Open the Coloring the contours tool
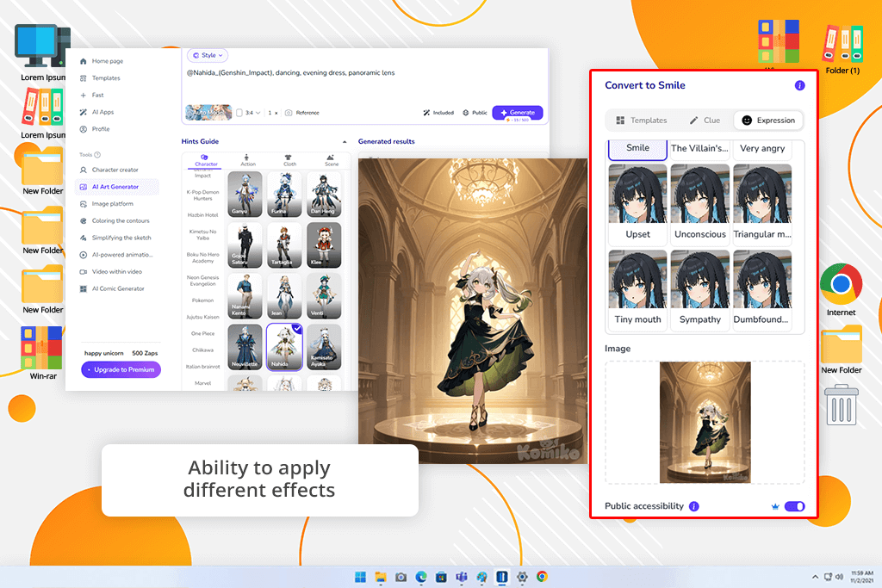Viewport: 882px width, 588px height. point(115,221)
